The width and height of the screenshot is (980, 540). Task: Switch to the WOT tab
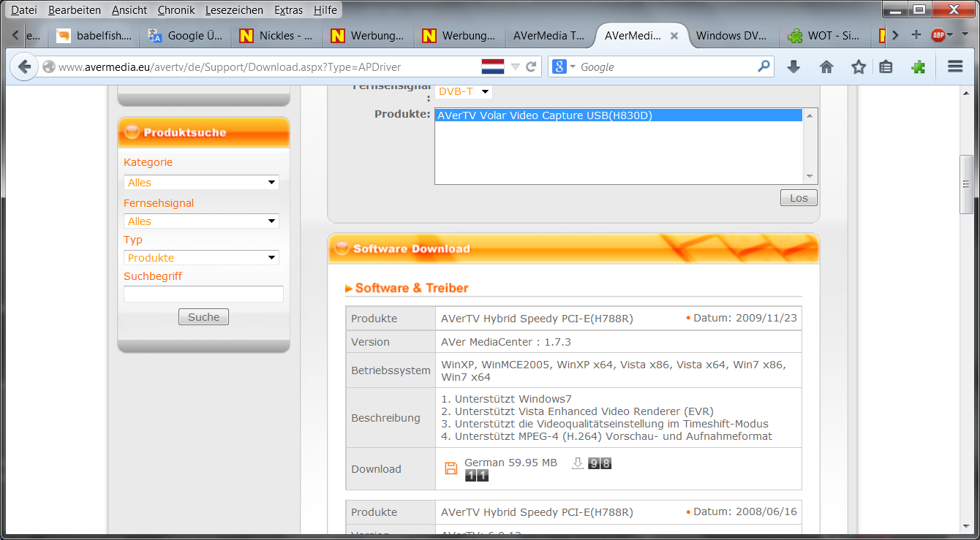pos(824,36)
